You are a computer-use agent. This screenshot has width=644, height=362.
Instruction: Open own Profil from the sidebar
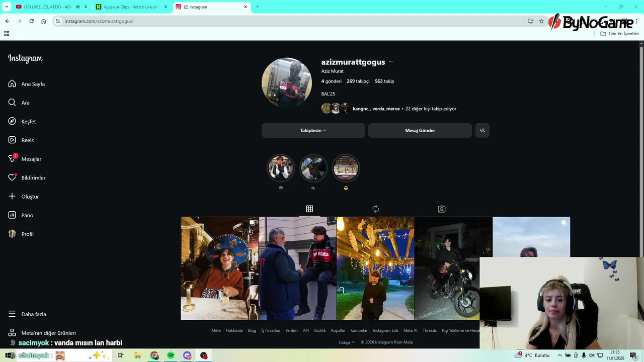tap(21, 234)
